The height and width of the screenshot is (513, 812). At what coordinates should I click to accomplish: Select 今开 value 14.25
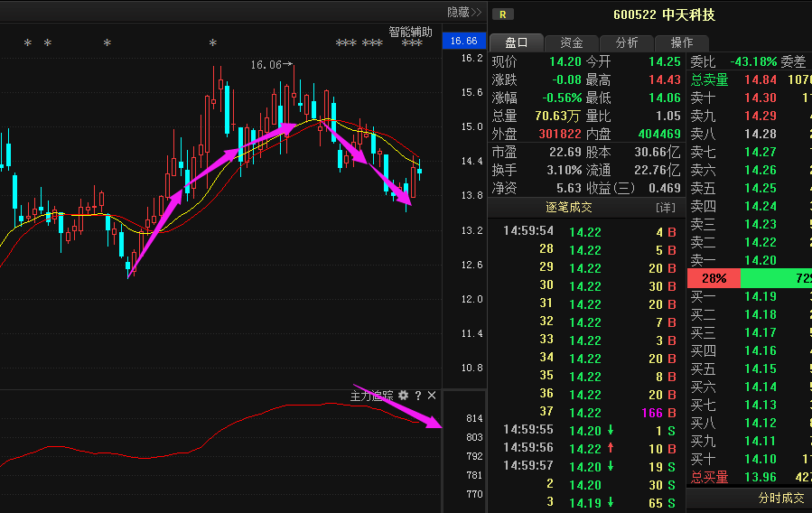click(665, 61)
